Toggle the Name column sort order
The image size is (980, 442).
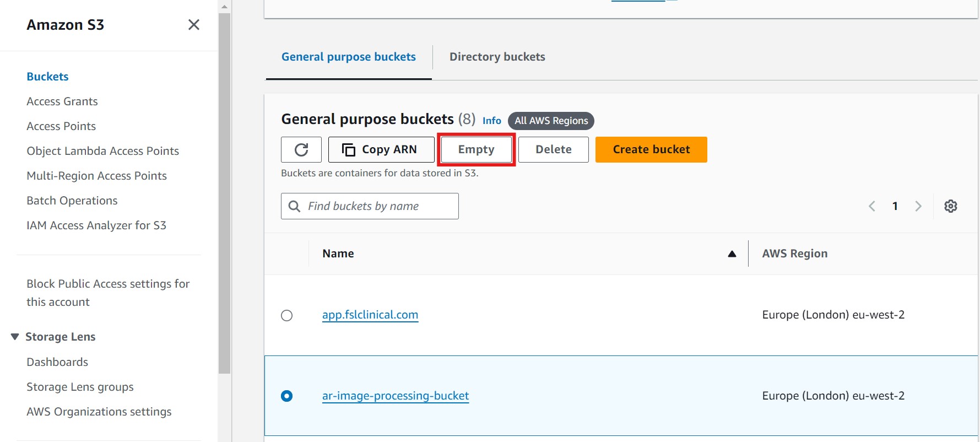click(732, 254)
